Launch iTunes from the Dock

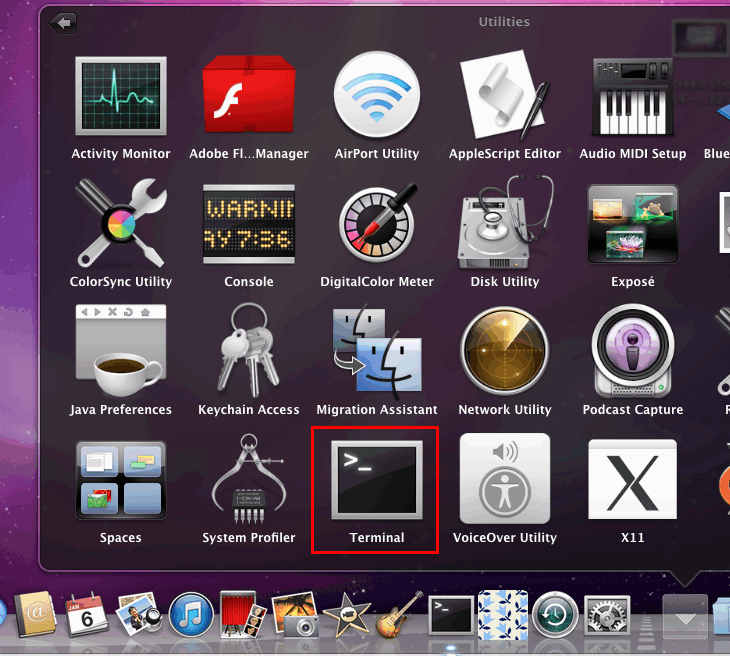[190, 615]
